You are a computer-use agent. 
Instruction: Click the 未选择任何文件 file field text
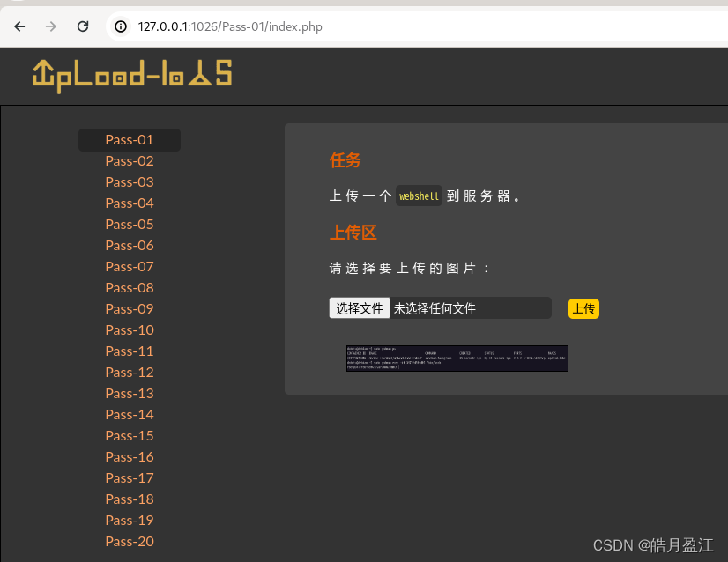pos(435,308)
